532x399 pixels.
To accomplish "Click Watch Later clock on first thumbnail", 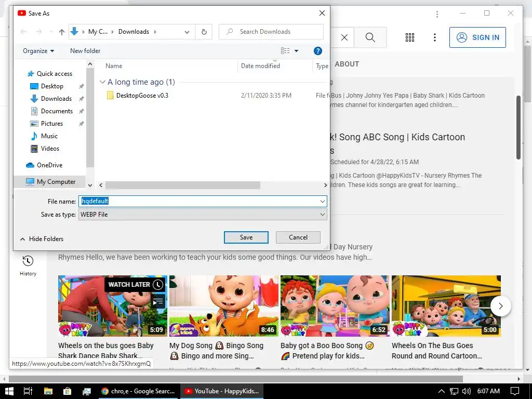I will tap(158, 285).
